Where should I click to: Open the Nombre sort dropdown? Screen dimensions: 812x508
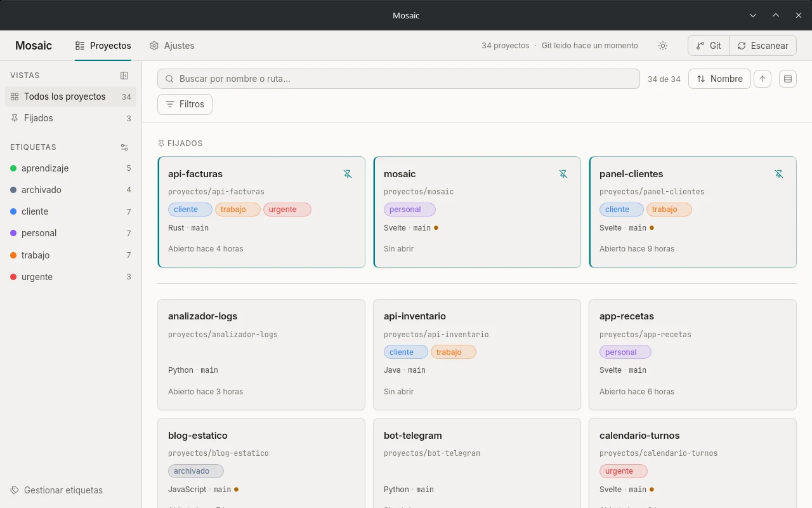719,79
